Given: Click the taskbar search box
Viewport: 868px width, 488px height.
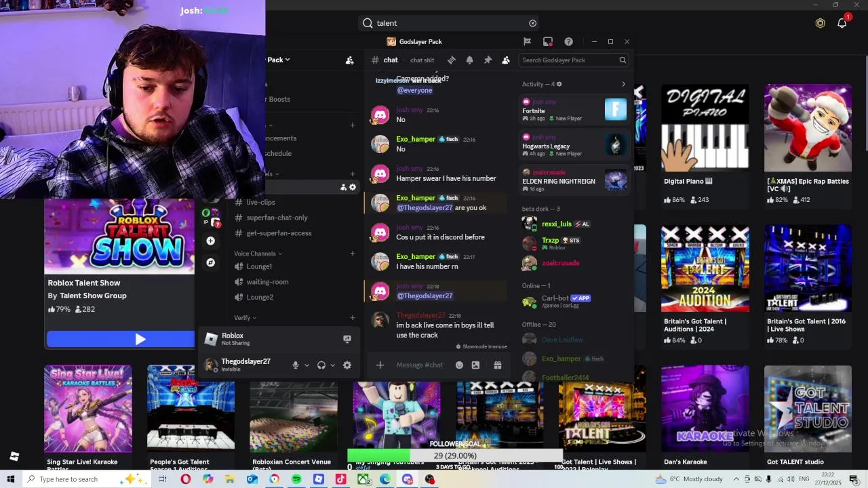Looking at the screenshot, I should point(85,479).
